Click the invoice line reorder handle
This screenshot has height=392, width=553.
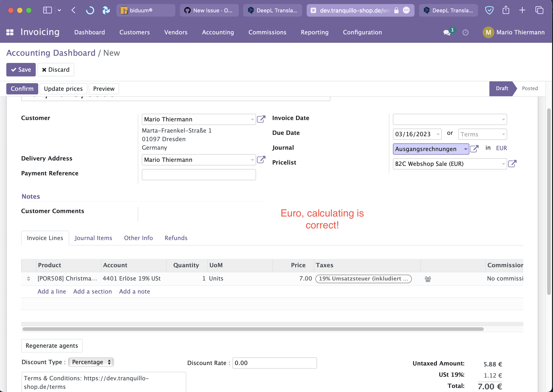click(x=29, y=278)
